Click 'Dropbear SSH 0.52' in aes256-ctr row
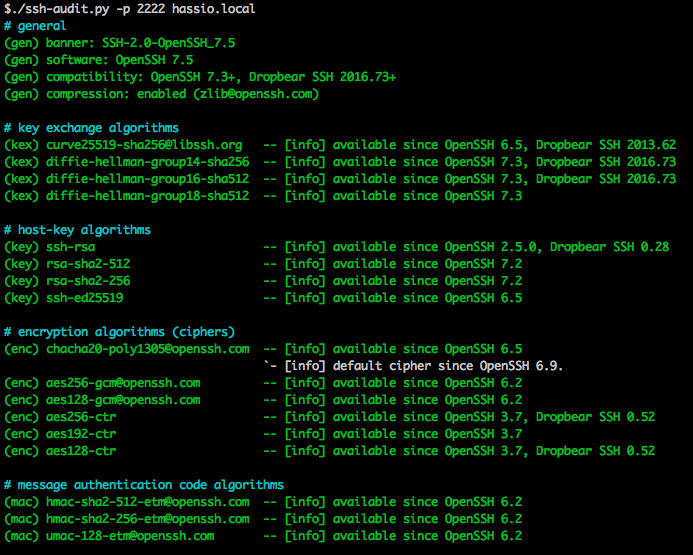This screenshot has height=555, width=693. click(595, 417)
